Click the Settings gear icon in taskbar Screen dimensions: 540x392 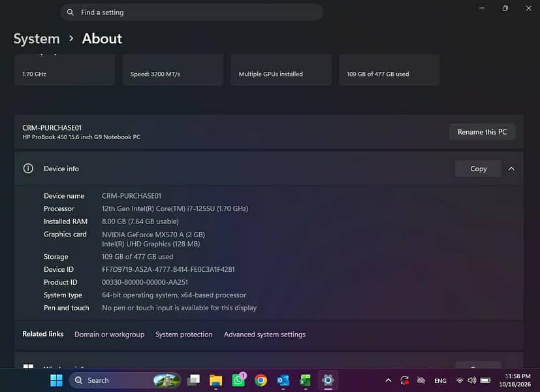click(328, 380)
